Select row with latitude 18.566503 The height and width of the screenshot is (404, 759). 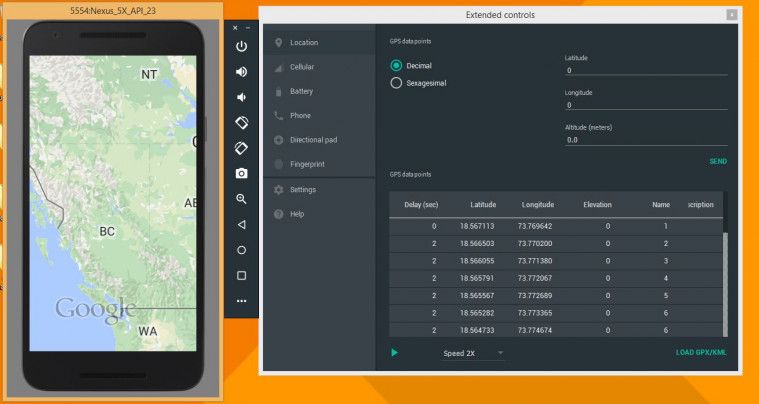(556, 243)
